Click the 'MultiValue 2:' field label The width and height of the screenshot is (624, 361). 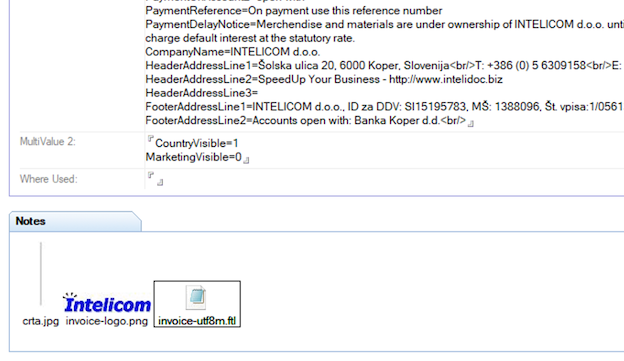pyautogui.click(x=48, y=142)
